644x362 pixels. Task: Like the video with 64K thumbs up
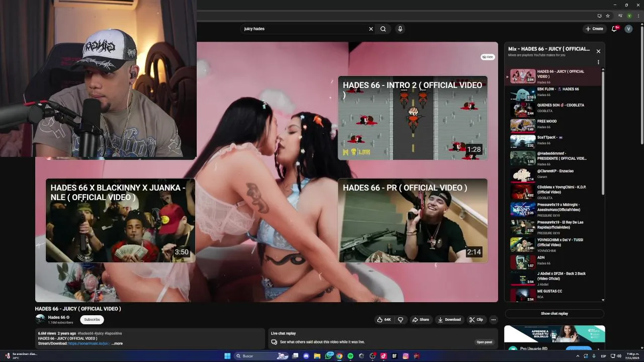[x=384, y=319]
